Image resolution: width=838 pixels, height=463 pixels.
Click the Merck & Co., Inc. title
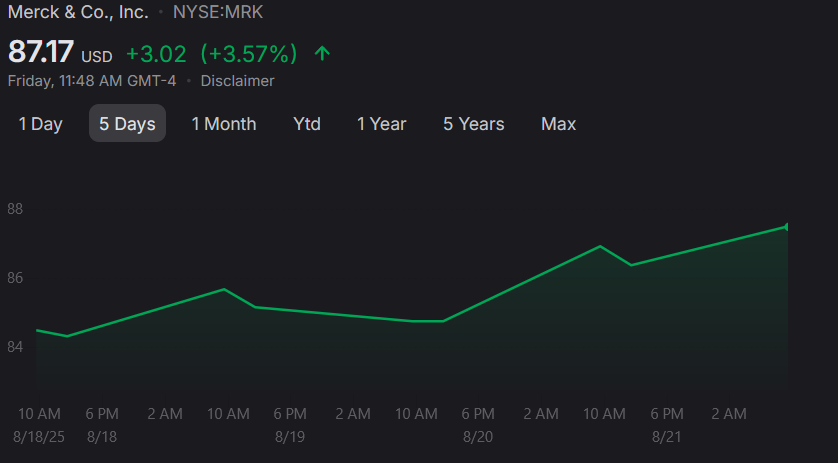click(x=78, y=11)
